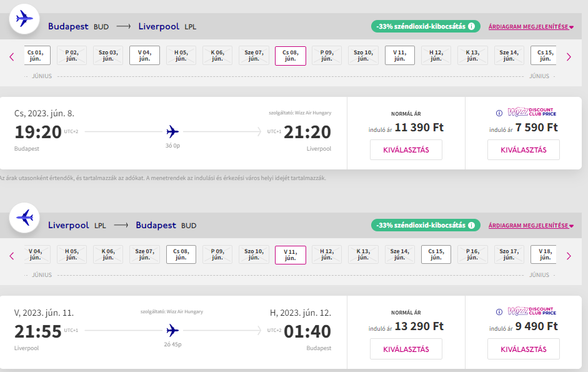Image resolution: width=588 pixels, height=372 pixels.
Task: Click info icon next to return Wizz Discount Club
Action: tap(499, 311)
